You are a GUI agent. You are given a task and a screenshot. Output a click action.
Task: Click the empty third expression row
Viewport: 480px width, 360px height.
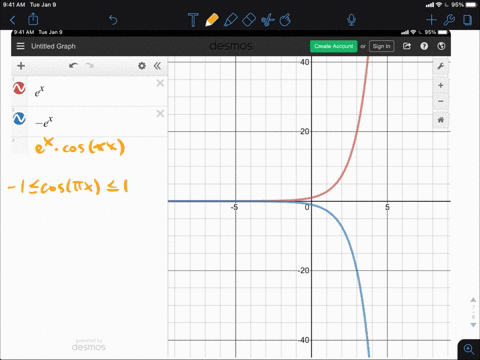pyautogui.click(x=89, y=146)
